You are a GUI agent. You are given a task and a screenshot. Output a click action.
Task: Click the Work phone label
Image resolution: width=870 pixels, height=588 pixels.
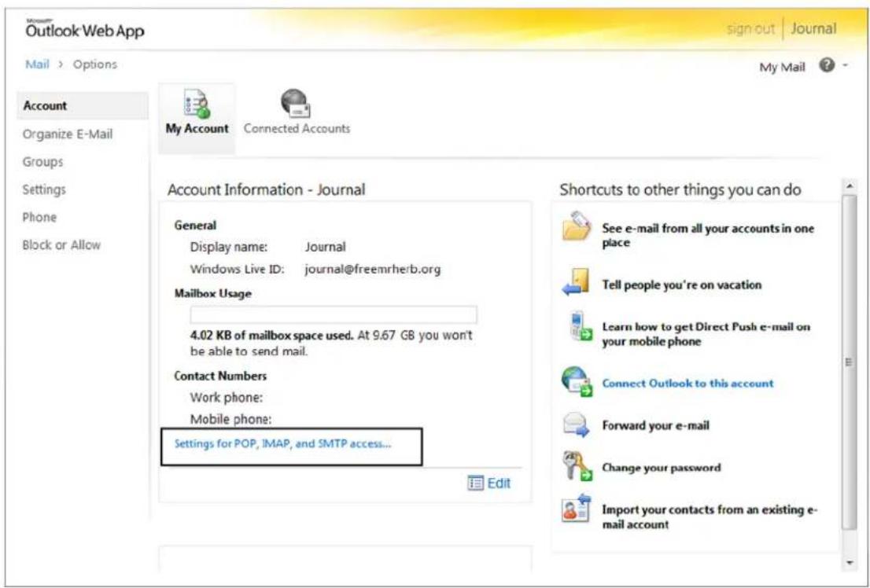(227, 398)
